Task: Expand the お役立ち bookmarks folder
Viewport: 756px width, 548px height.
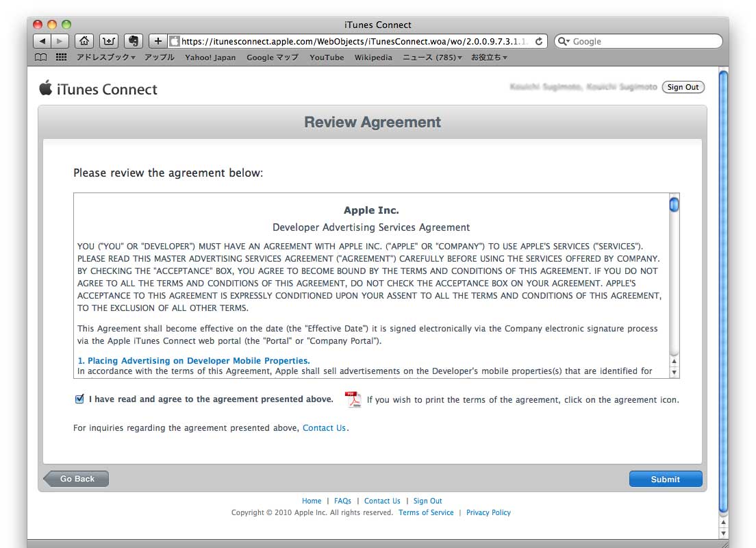Action: 488,58
